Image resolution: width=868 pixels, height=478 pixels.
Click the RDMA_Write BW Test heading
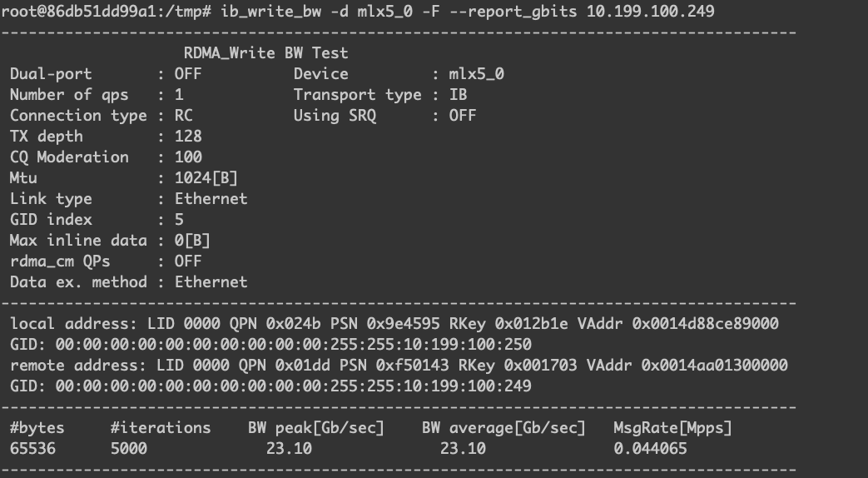pyautogui.click(x=265, y=53)
